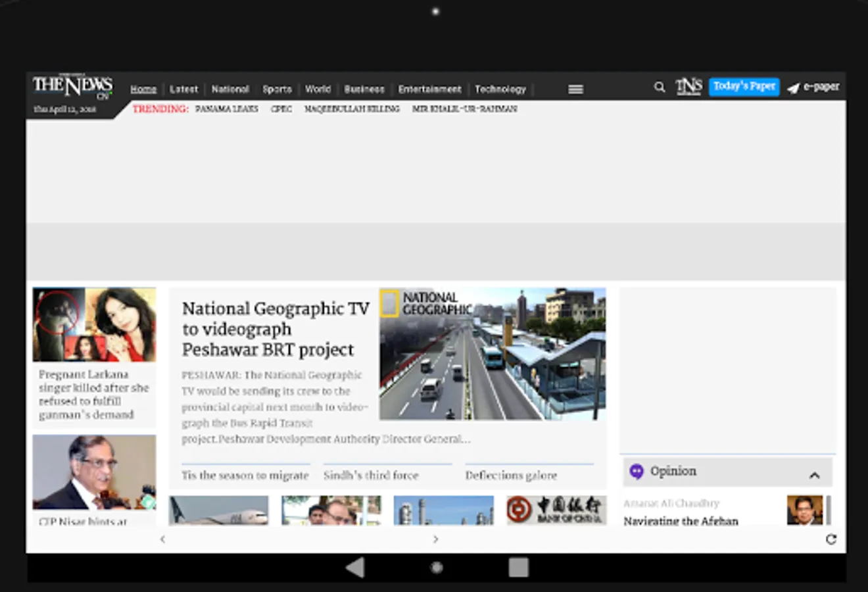Go forward with right arrow chevron

click(435, 539)
